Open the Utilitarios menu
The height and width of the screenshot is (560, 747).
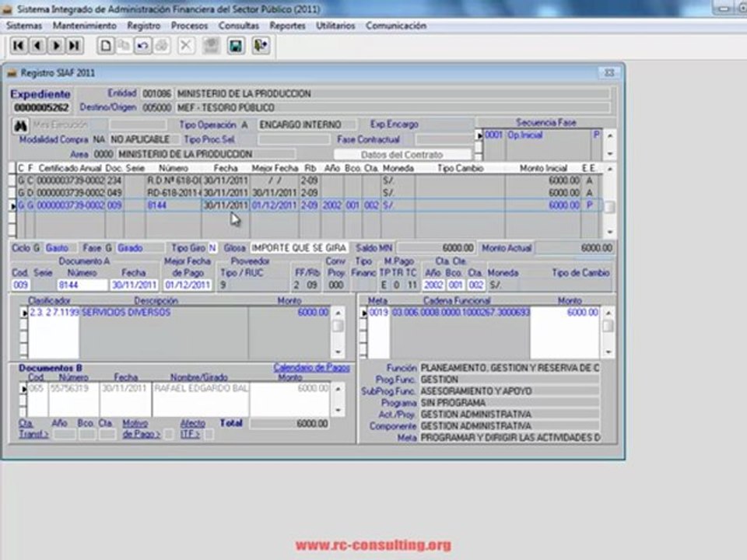(335, 26)
